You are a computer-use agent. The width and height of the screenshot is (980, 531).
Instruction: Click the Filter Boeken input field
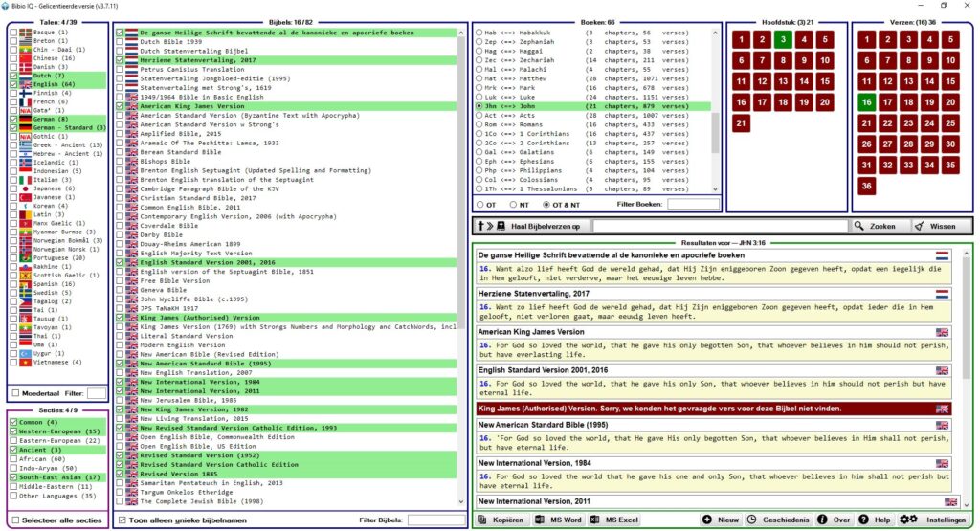[x=692, y=205]
